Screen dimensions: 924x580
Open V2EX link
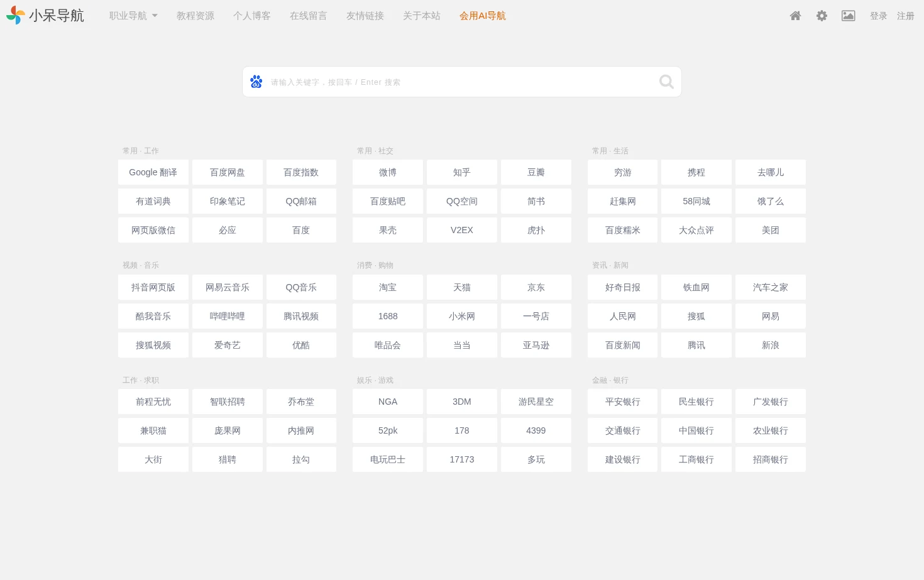coord(462,230)
